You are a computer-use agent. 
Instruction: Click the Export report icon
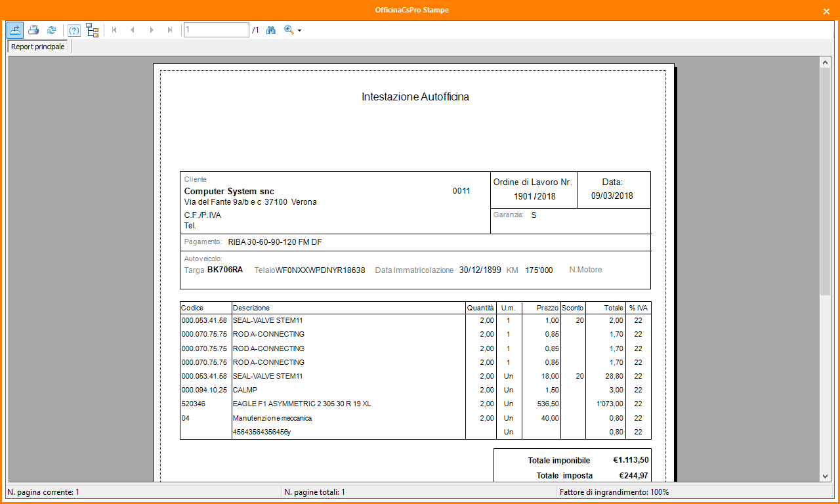[15, 30]
